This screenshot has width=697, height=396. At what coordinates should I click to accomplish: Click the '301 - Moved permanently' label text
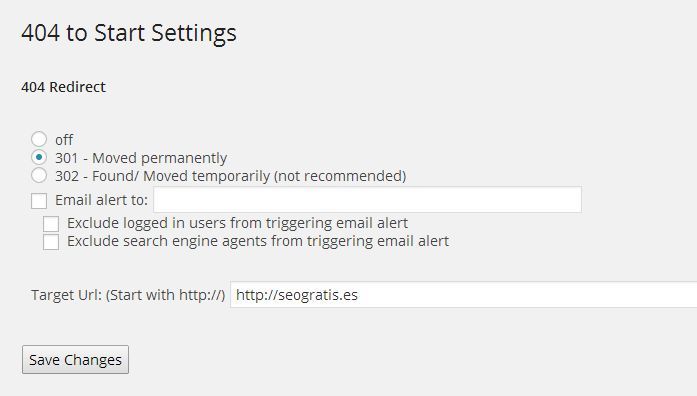[141, 158]
